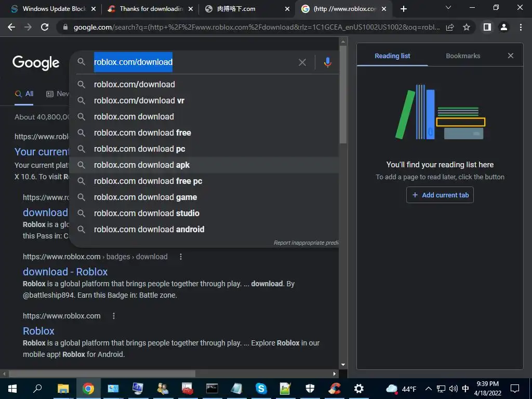Open the 'download - Roblox' badges result
Viewport: 532px width, 399px height.
coord(65,272)
